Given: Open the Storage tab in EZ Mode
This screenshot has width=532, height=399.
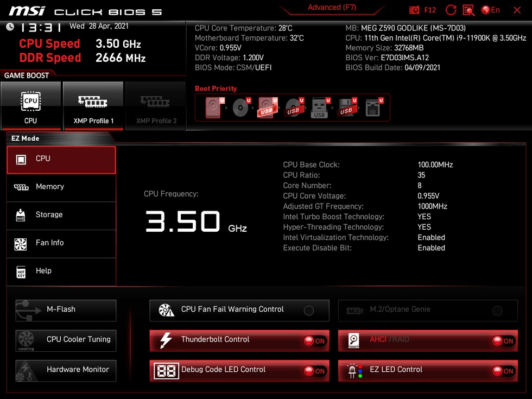Looking at the screenshot, I should point(61,216).
